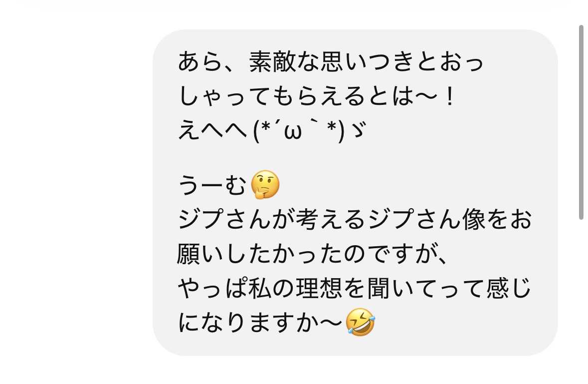588x384 pixels.
Task: Click the rolling laughing emoji at message end
Action: click(361, 322)
